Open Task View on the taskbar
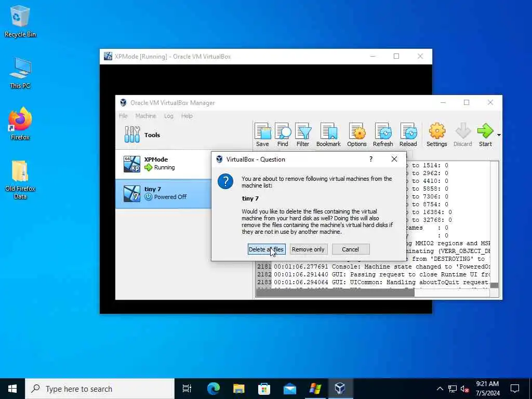The width and height of the screenshot is (532, 399). (187, 389)
